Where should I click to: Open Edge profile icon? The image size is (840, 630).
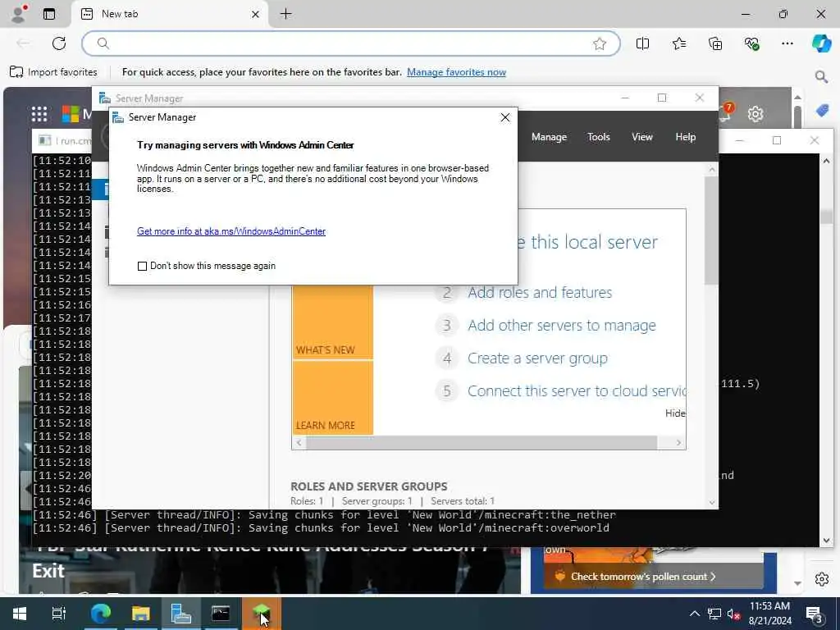coord(19,14)
